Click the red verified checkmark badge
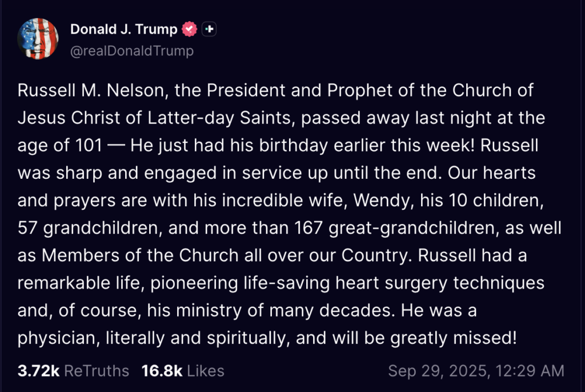The width and height of the screenshot is (585, 392). [x=189, y=29]
